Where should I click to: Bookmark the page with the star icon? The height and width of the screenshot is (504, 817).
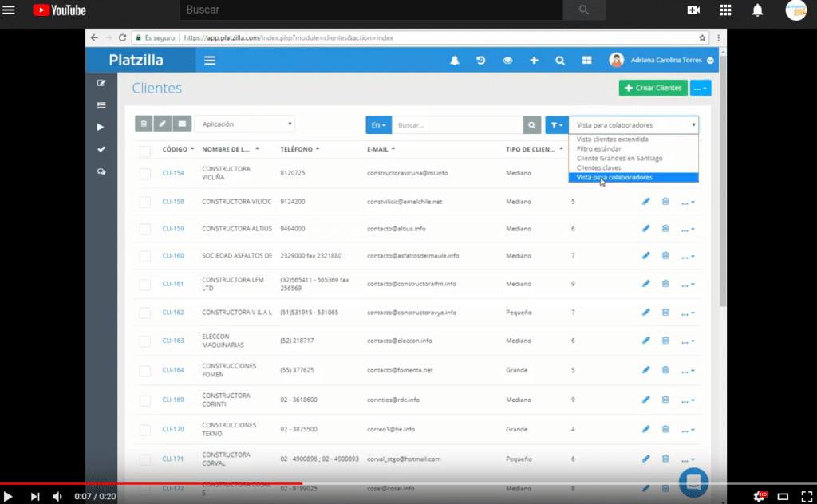pyautogui.click(x=702, y=37)
